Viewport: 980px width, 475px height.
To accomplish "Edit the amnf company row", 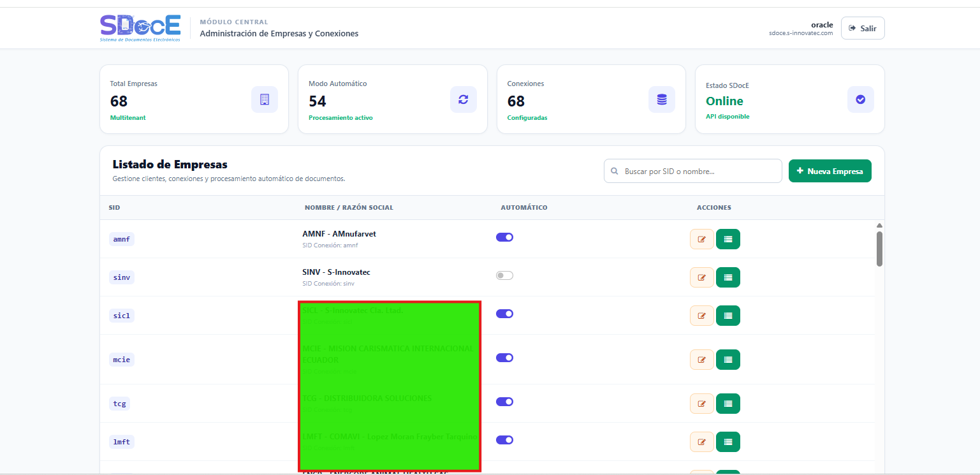I will (x=702, y=239).
